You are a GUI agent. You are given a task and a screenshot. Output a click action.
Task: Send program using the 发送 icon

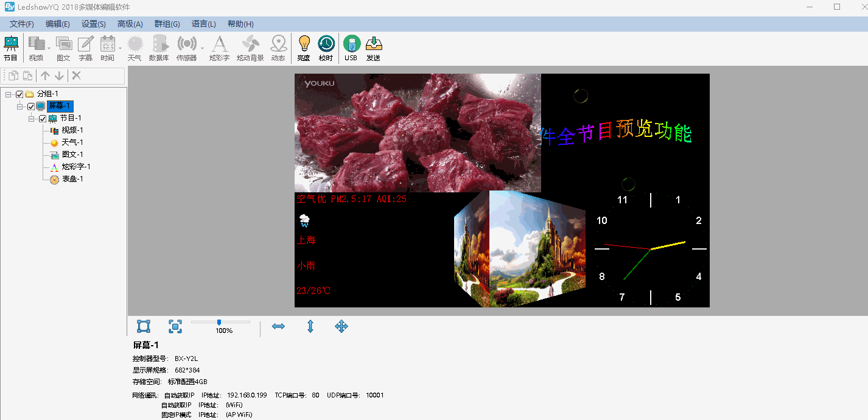(374, 43)
